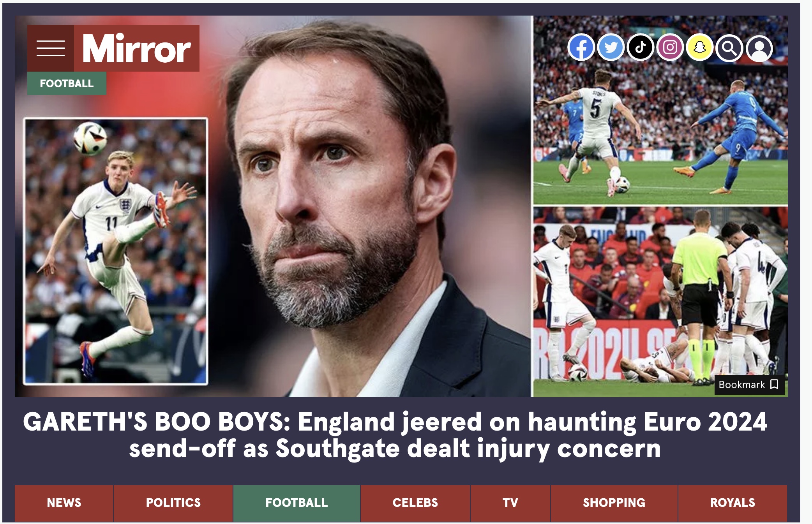Viewport: 812px width, 524px height.
Task: Open the user profile account icon
Action: coord(759,48)
